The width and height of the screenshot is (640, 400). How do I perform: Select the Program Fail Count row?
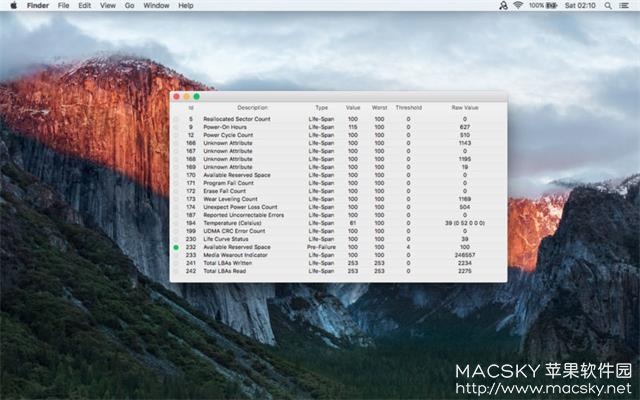(x=338, y=183)
